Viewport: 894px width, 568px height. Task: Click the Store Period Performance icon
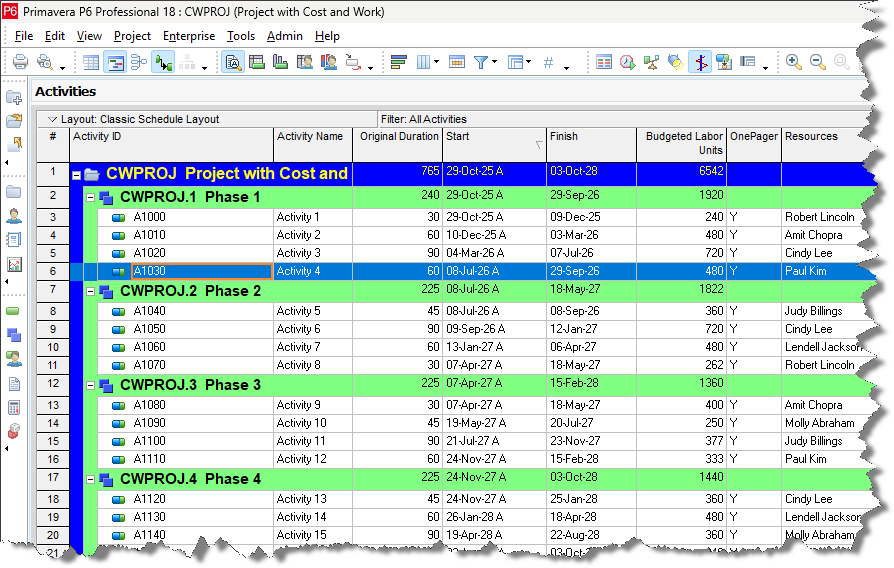pos(724,62)
